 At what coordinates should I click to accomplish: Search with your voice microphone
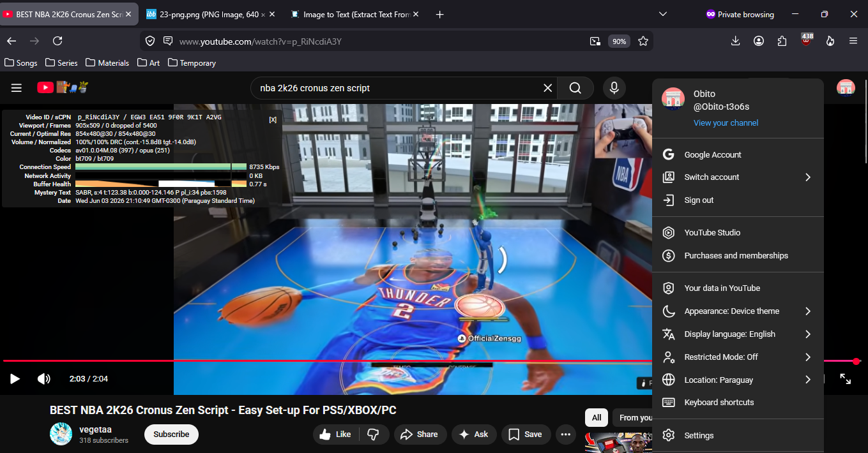pos(614,88)
